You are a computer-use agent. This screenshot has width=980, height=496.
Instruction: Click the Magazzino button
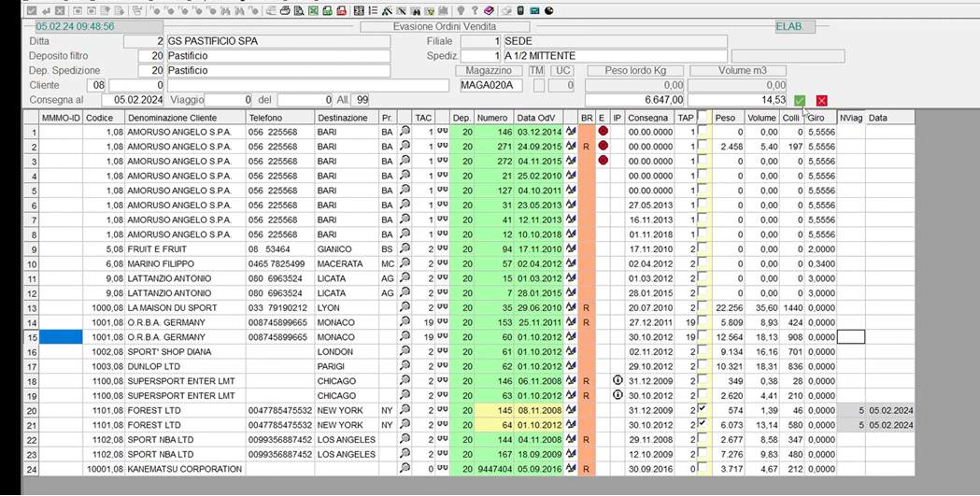(490, 71)
